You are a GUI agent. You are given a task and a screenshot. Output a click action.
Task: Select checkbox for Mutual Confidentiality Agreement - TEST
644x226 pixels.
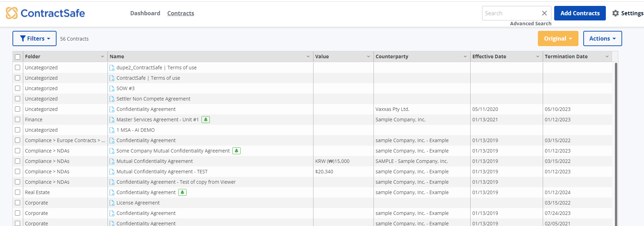point(18,172)
